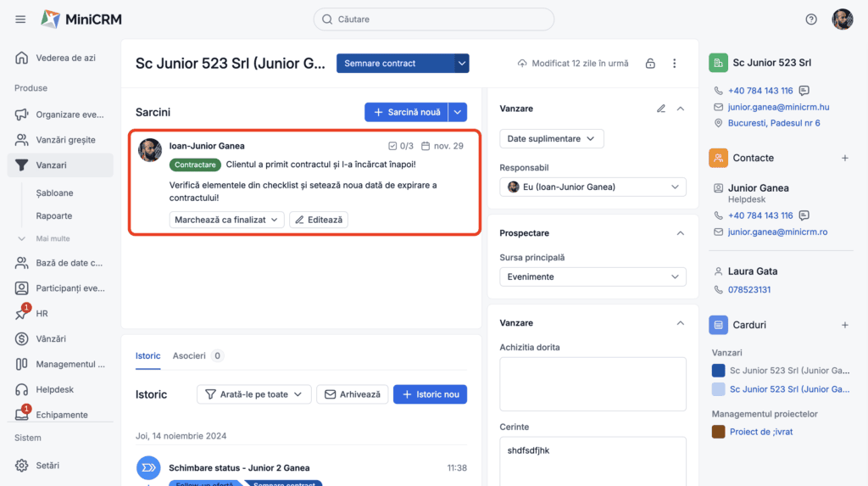
Task: Click the lock icon in the card header
Action: pyautogui.click(x=650, y=63)
